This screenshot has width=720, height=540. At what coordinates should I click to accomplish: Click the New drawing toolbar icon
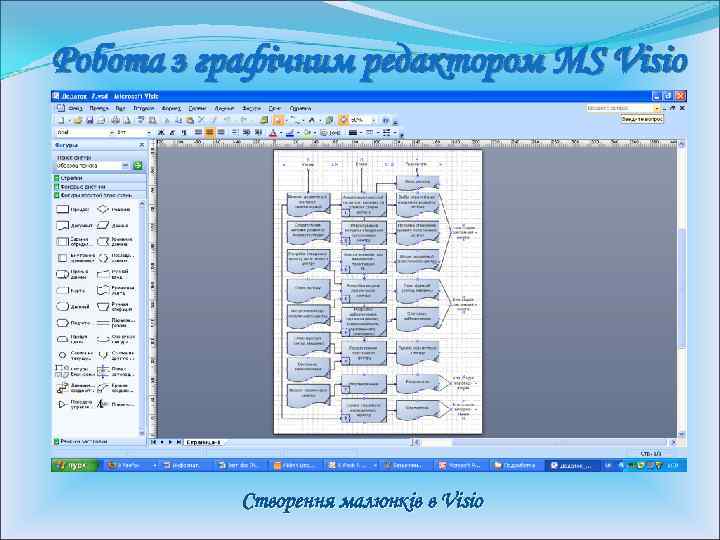tap(61, 120)
